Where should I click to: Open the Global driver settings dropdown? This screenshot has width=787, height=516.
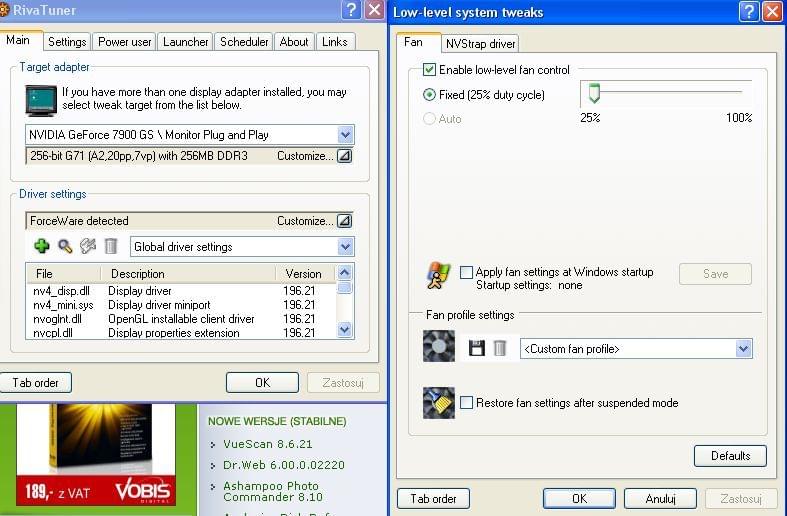(x=345, y=246)
